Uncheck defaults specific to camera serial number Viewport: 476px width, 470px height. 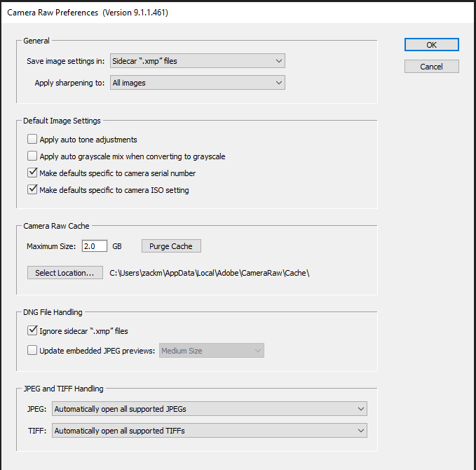pos(32,173)
